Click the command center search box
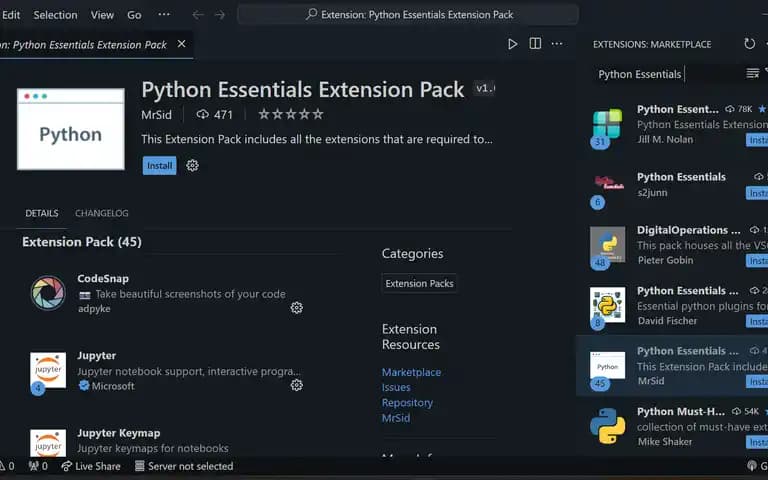768x480 pixels. coord(408,15)
